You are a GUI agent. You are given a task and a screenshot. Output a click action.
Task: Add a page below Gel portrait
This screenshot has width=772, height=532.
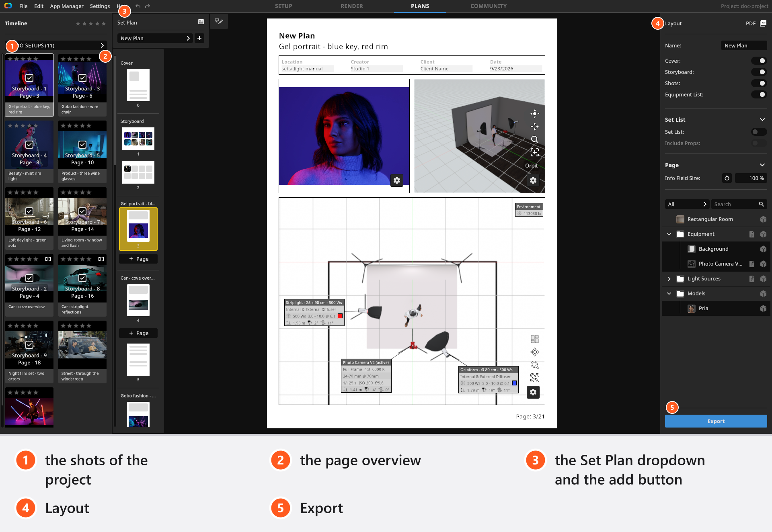point(138,259)
